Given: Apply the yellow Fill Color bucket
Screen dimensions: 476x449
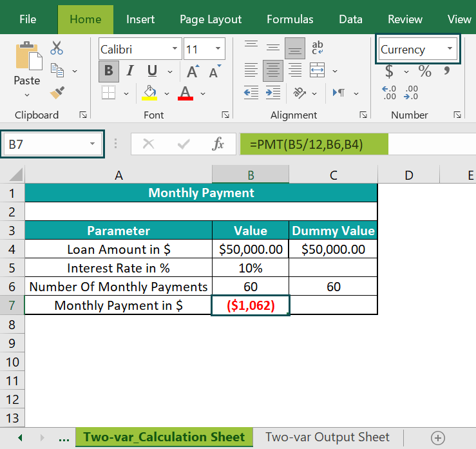Looking at the screenshot, I should click(x=149, y=93).
